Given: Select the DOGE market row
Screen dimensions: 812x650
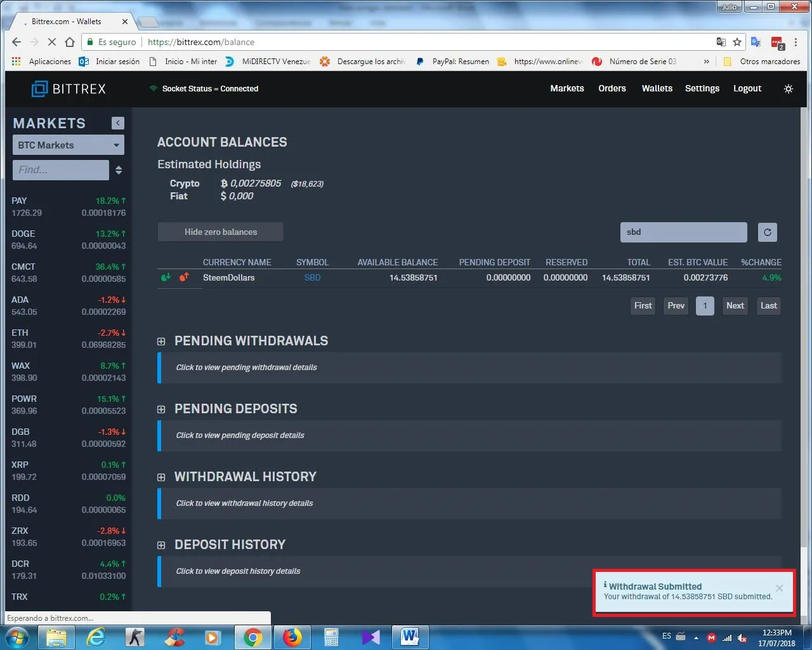Looking at the screenshot, I should 69,240.
